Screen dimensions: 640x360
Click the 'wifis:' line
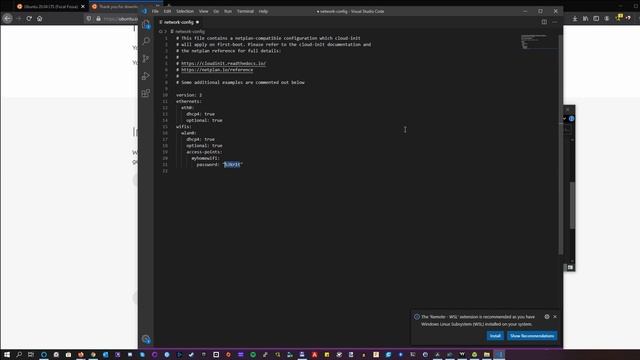tap(184, 127)
